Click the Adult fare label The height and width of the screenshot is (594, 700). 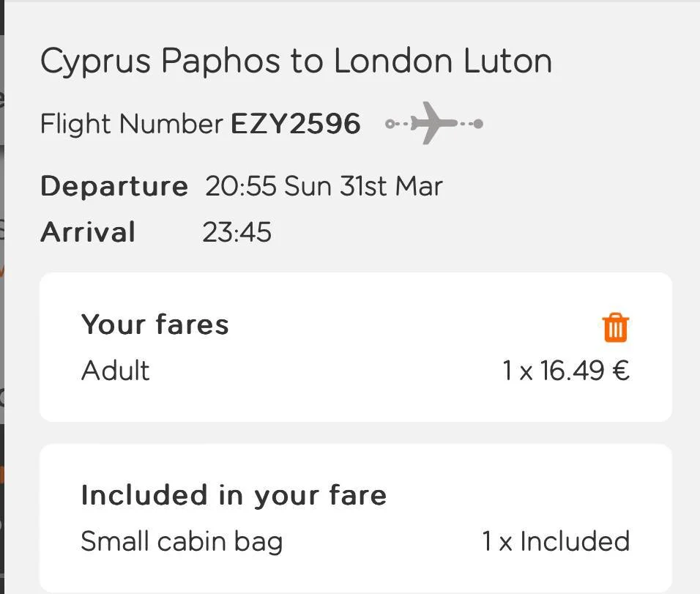pyautogui.click(x=115, y=371)
